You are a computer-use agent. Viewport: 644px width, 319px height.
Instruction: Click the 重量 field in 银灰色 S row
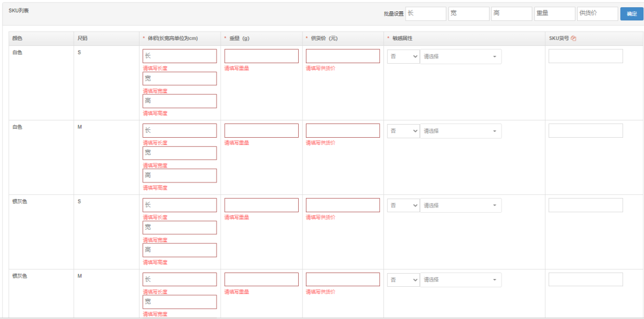261,205
